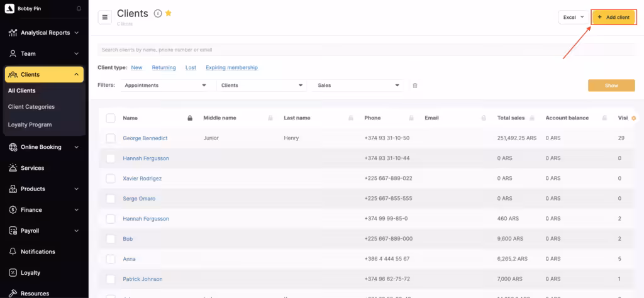Screen dimensions: 644x298
Task: Tick the checkbox for George Bennedict
Action: [111, 138]
